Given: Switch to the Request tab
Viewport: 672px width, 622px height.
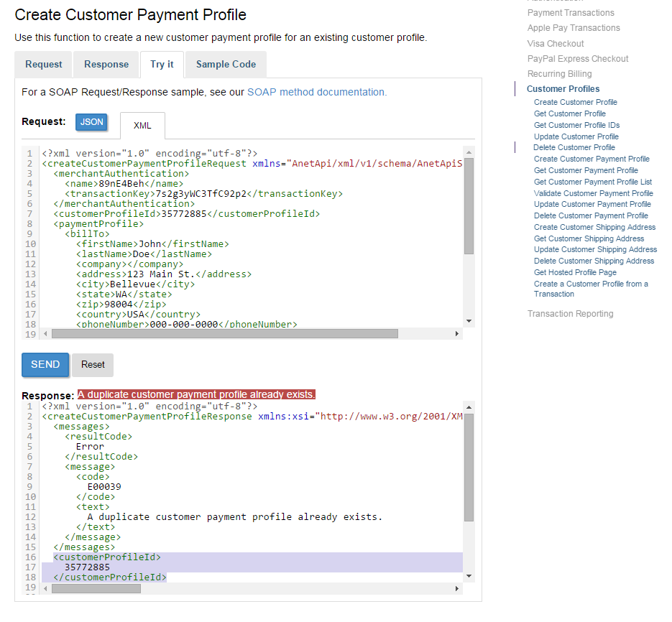Looking at the screenshot, I should [43, 65].
